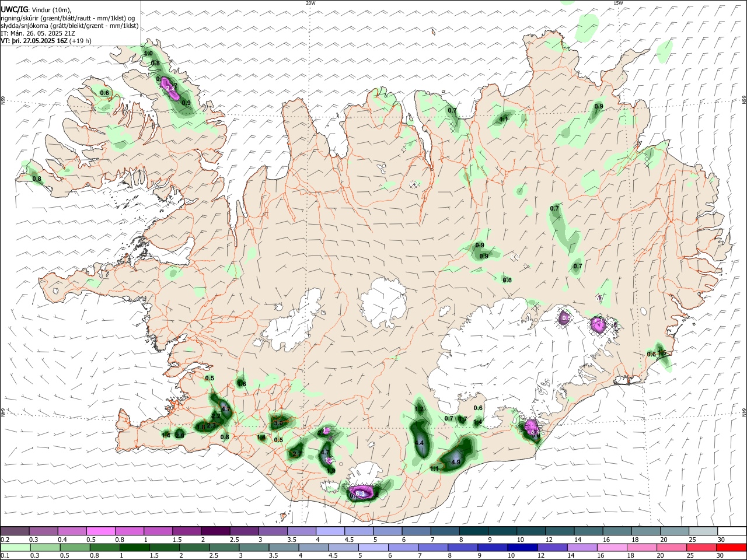Click the pink swatch labeled 20 in green legend
Screen dimensions: 747x560
(x=671, y=547)
